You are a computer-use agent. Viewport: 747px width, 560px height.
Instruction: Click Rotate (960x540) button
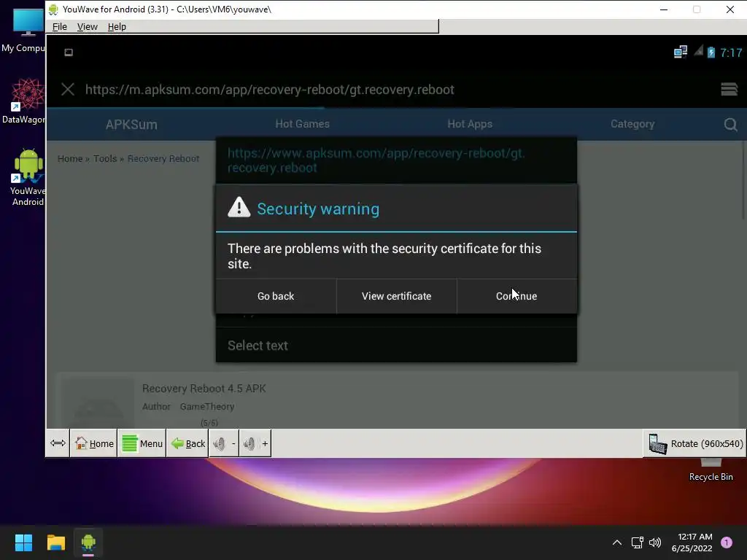pyautogui.click(x=695, y=443)
